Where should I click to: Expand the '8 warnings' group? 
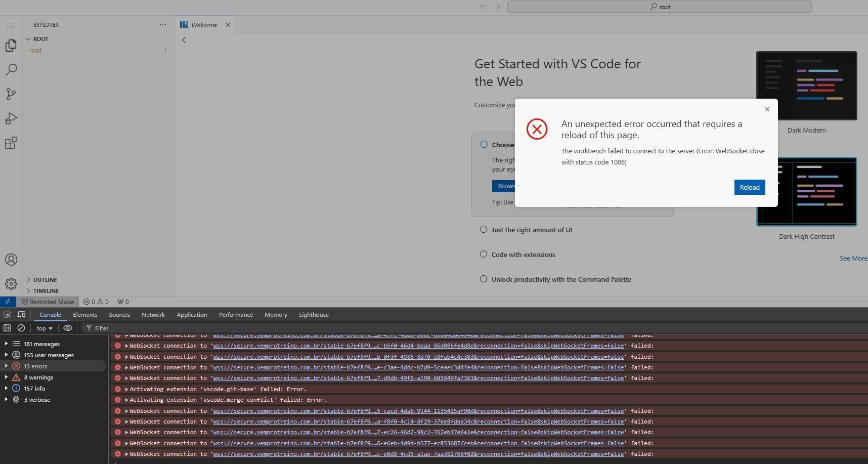pos(6,377)
